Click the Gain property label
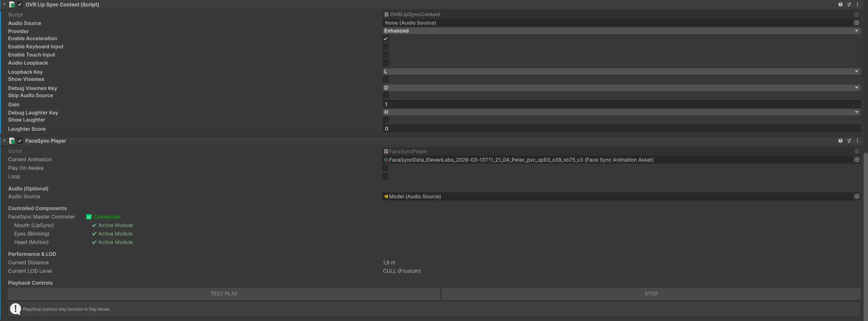Screen dimensions: 868x321 coord(14,104)
